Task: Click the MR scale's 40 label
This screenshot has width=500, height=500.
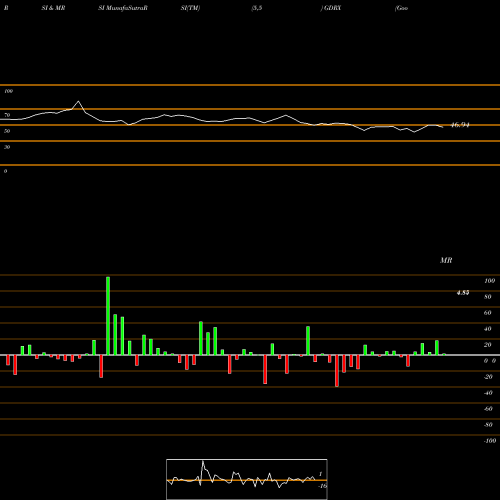Action: 488,329
